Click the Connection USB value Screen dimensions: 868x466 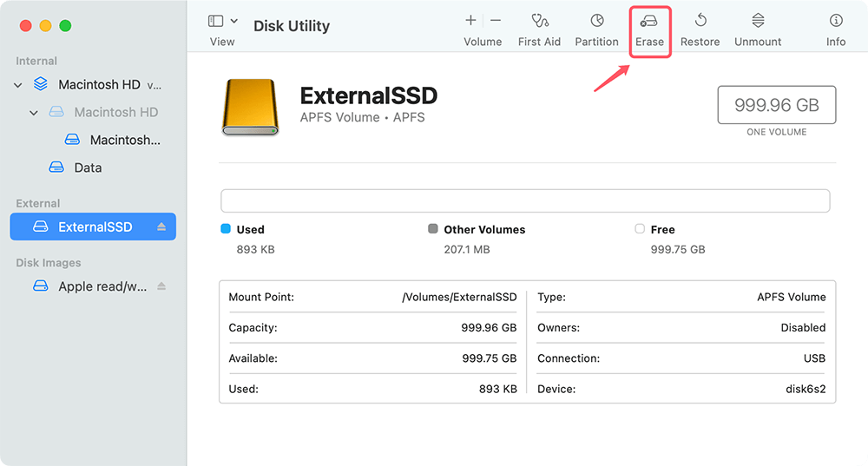click(814, 358)
